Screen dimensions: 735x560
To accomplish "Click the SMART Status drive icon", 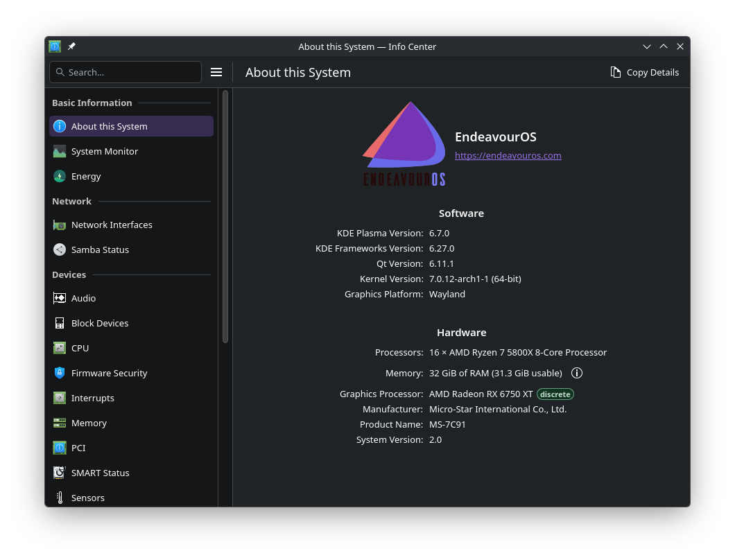I will pyautogui.click(x=60, y=473).
